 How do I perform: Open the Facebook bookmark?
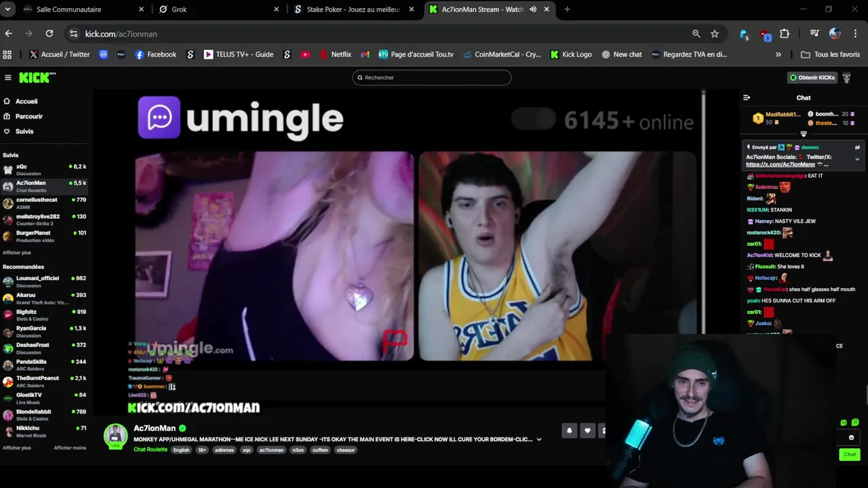coord(155,54)
